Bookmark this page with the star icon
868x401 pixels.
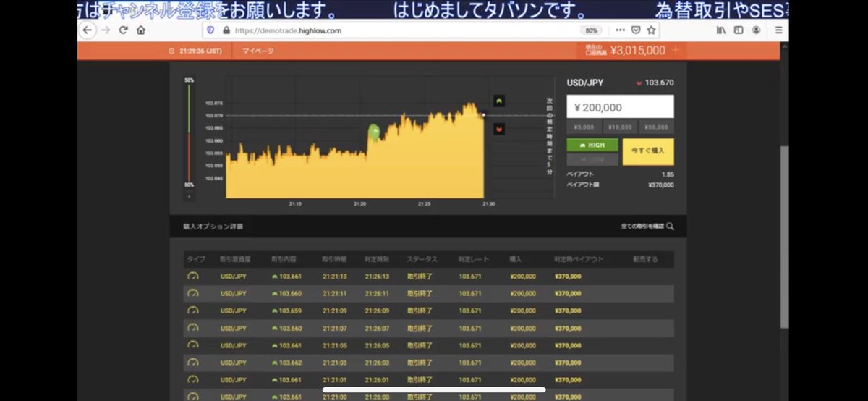[651, 30]
